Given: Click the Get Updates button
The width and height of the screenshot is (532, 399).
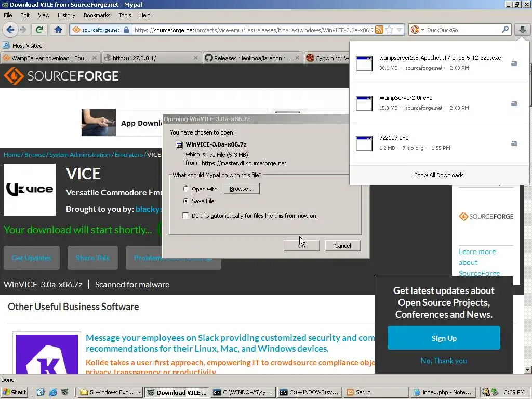Looking at the screenshot, I should coord(32,258).
